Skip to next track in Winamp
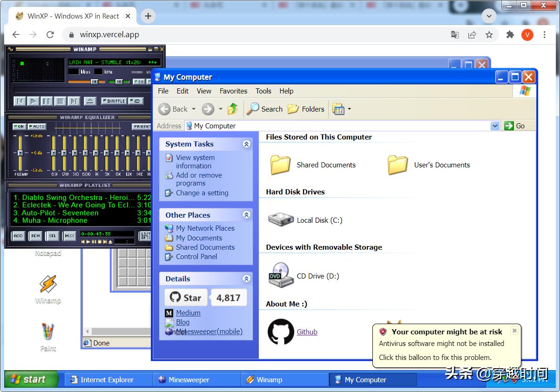 pyautogui.click(x=74, y=101)
